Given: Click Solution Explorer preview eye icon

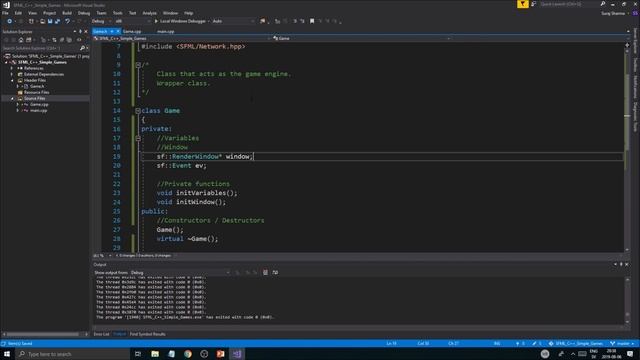Looking at the screenshot, I should 79,40.
